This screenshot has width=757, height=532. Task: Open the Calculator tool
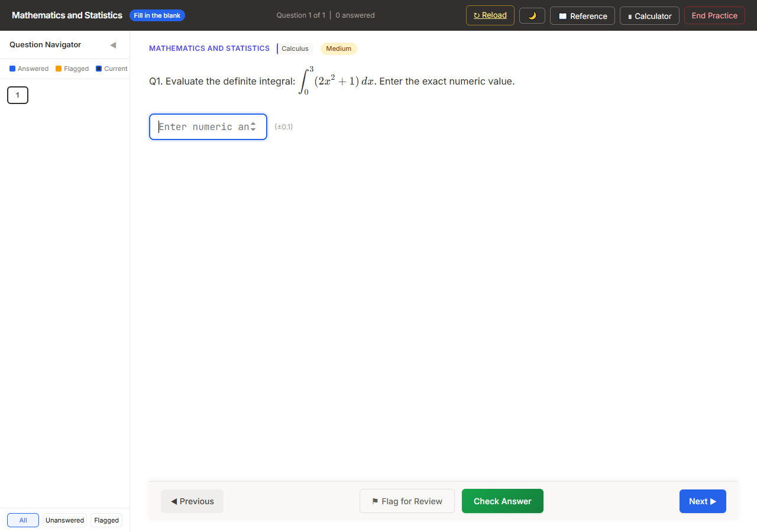(x=649, y=16)
